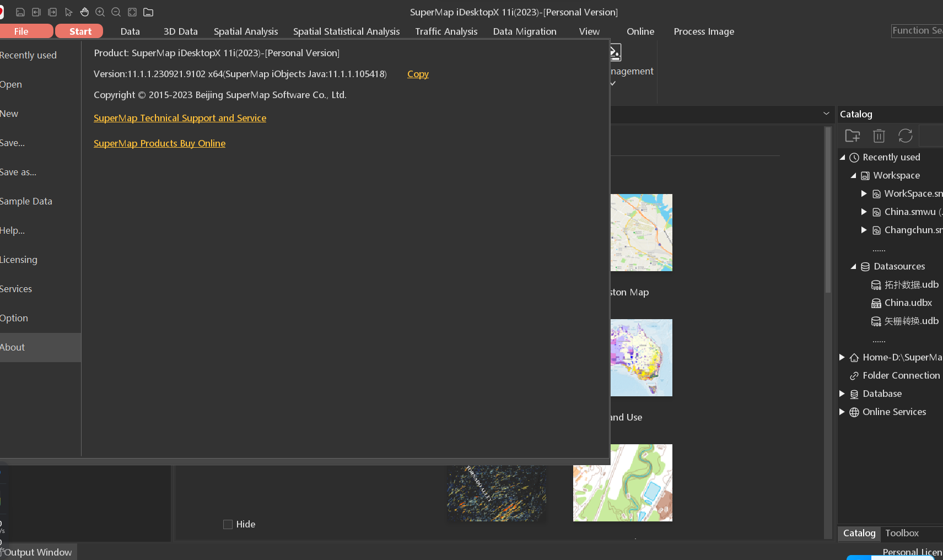Open the Spatial Analysis tab
943x560 pixels.
click(246, 31)
